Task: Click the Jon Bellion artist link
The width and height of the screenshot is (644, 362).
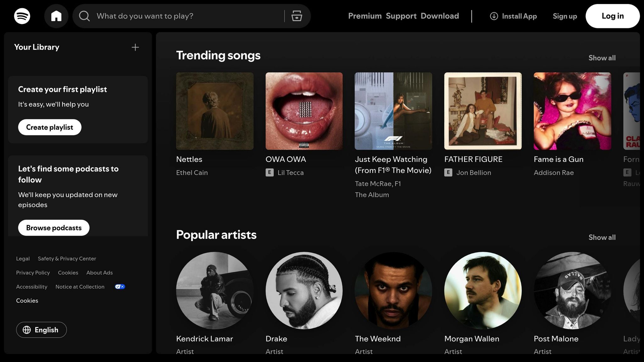Action: point(474,173)
